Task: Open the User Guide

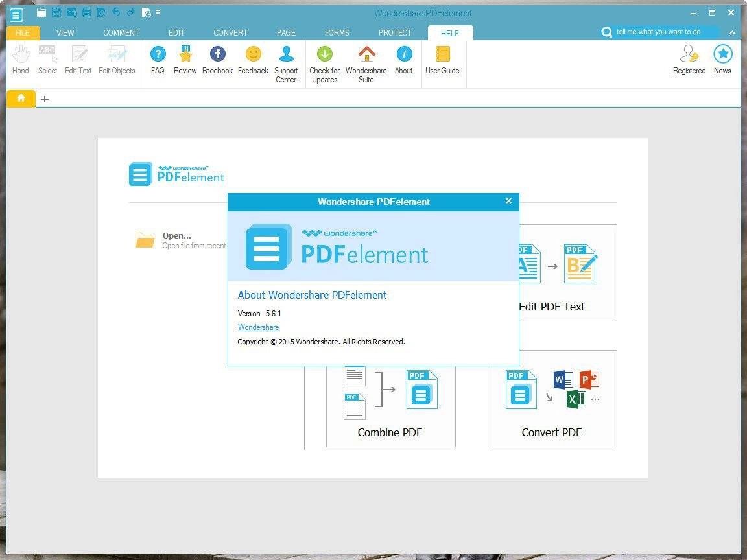Action: [x=443, y=60]
